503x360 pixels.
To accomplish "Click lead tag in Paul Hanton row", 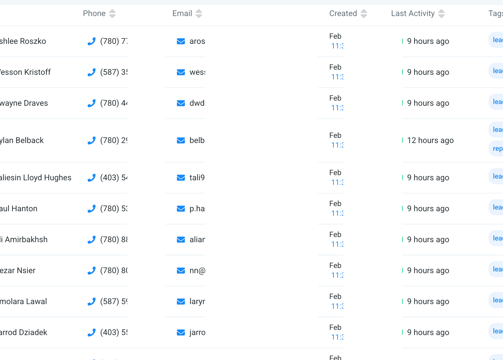I will [x=496, y=207].
